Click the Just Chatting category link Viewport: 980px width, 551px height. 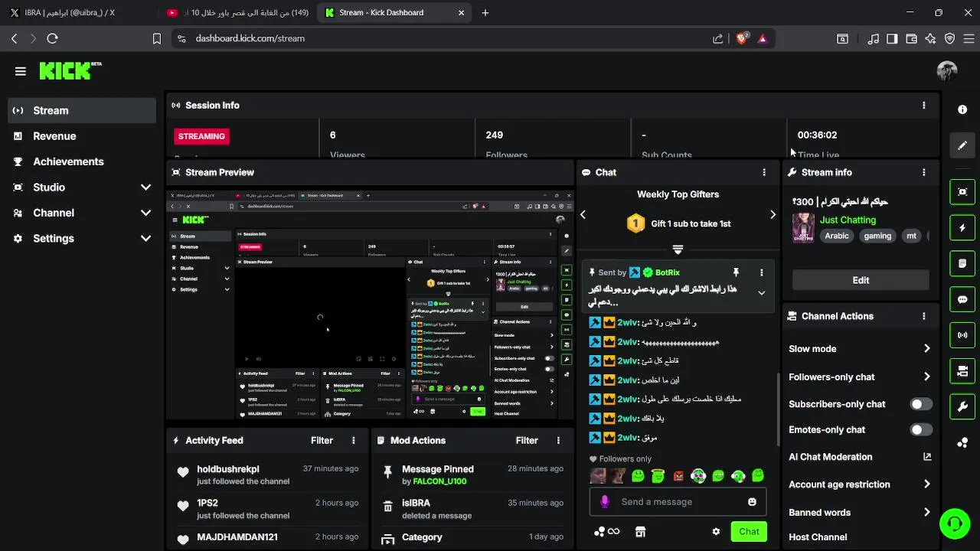848,220
